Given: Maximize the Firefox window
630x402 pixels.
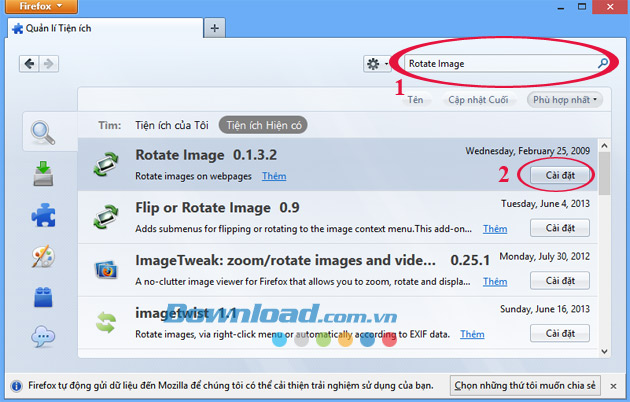Looking at the screenshot, I should [x=582, y=6].
